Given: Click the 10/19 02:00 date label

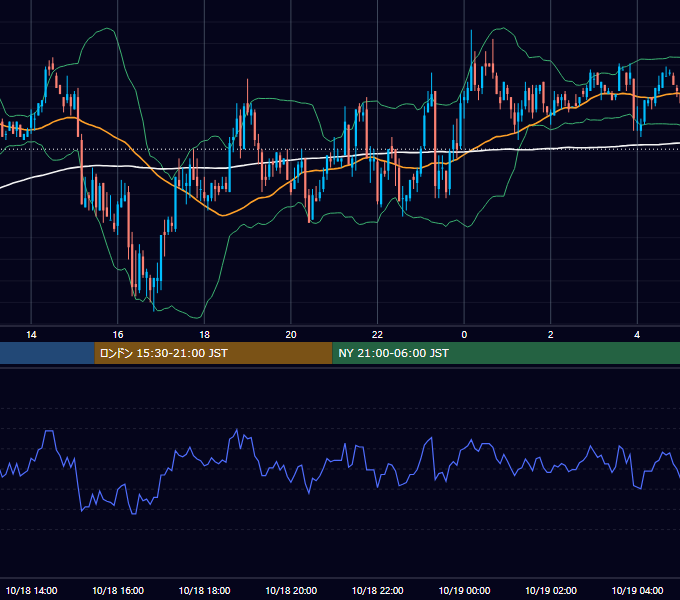Looking at the screenshot, I should point(551,590).
